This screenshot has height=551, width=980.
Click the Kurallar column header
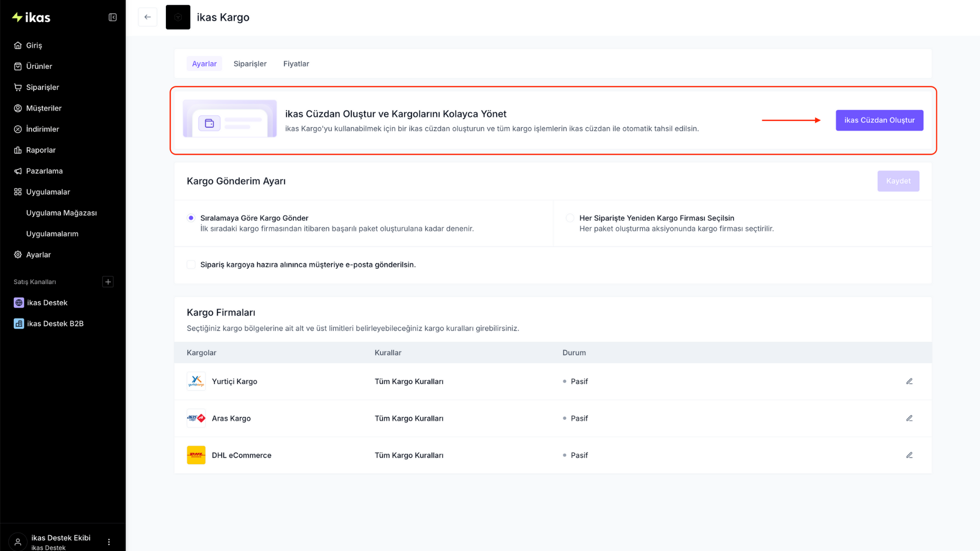click(x=388, y=353)
